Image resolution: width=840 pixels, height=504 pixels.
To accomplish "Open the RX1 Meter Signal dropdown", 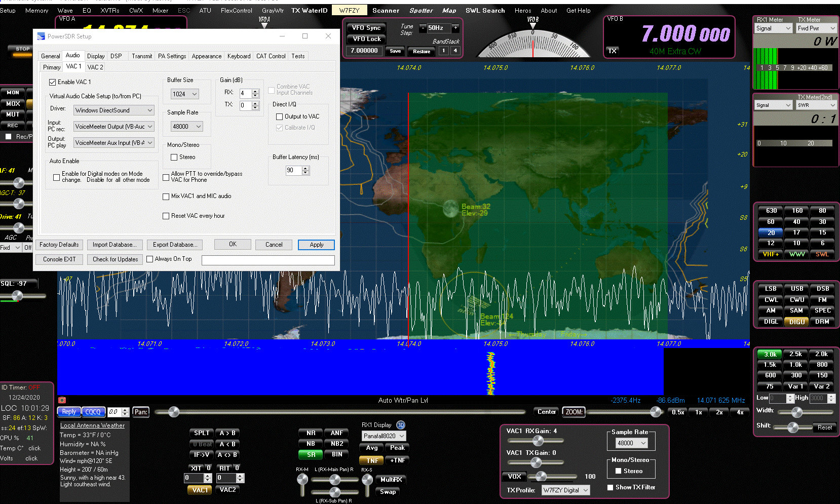I will 773,28.
